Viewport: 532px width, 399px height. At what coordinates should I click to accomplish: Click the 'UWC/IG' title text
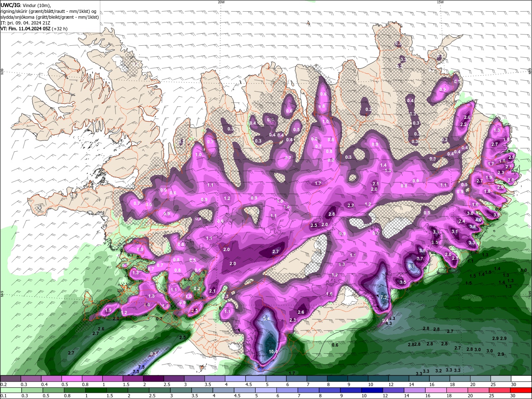10,5
